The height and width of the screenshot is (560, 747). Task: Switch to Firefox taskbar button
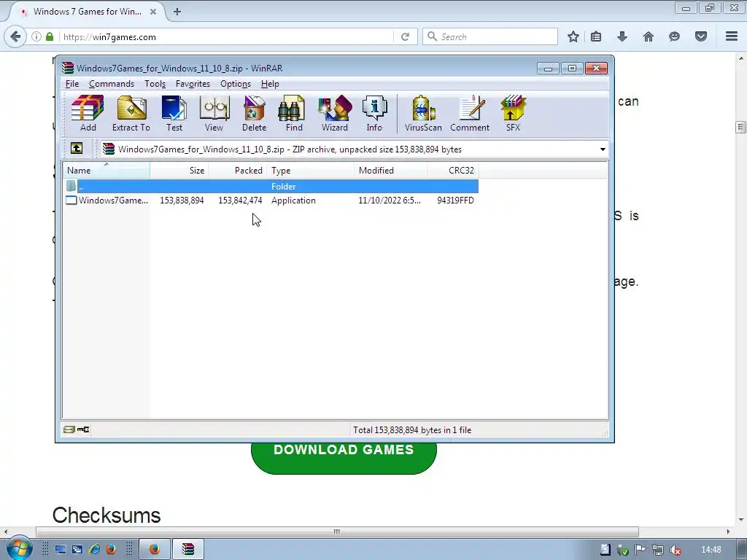[x=155, y=550]
